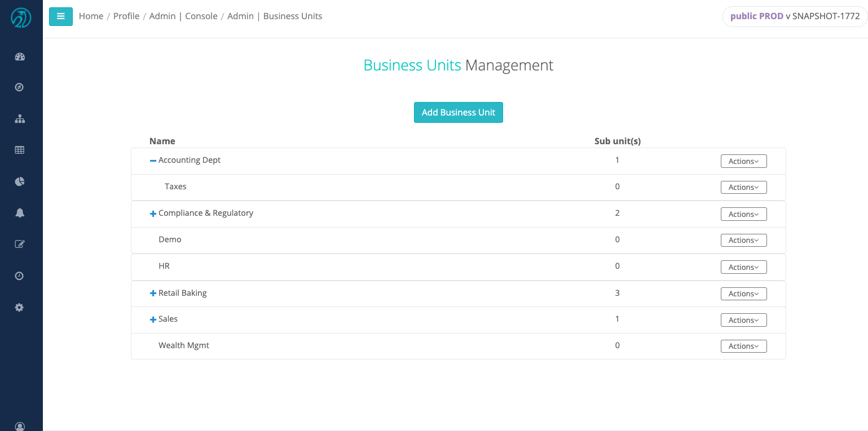Expand the Sales business unit
868x431 pixels.
[x=153, y=319]
